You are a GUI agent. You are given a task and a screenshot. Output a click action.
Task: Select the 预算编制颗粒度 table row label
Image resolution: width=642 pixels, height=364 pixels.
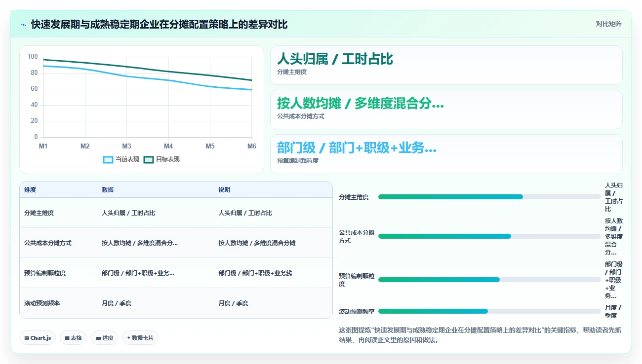click(x=45, y=273)
